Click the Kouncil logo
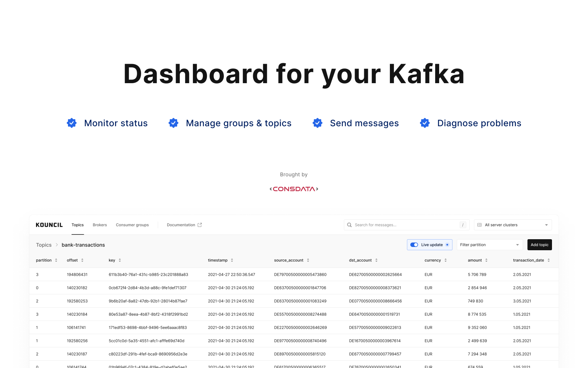 click(x=49, y=225)
